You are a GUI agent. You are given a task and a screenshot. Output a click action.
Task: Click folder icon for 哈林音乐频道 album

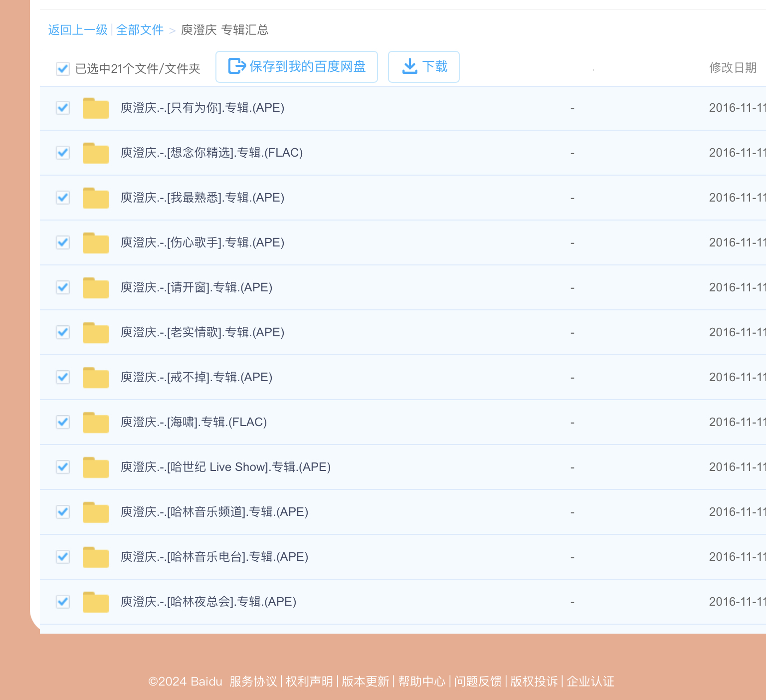(x=96, y=512)
